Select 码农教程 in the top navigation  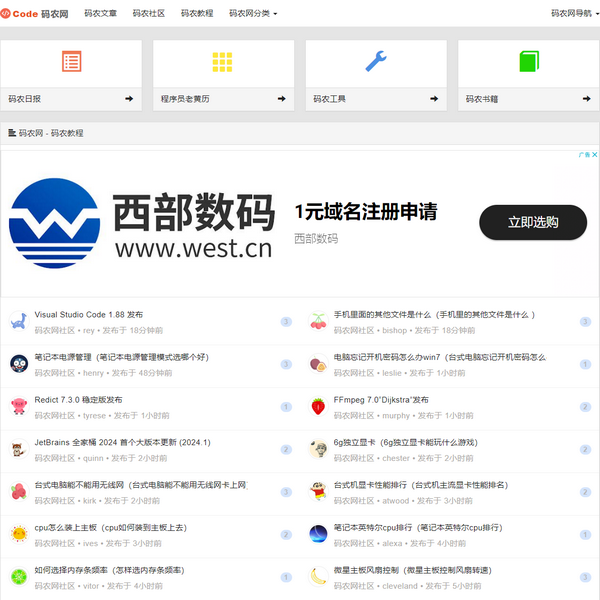(x=197, y=13)
